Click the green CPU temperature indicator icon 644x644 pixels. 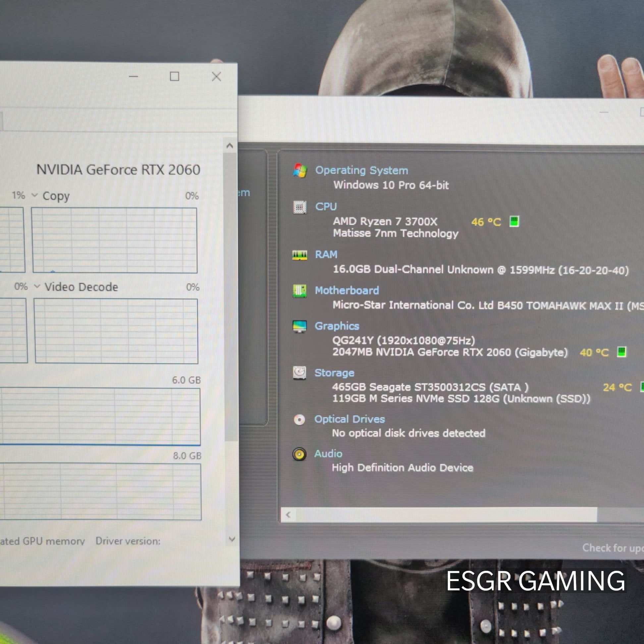click(514, 221)
